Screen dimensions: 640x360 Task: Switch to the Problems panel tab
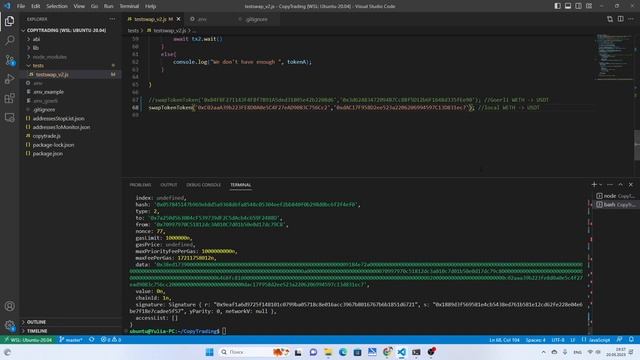pos(140,185)
